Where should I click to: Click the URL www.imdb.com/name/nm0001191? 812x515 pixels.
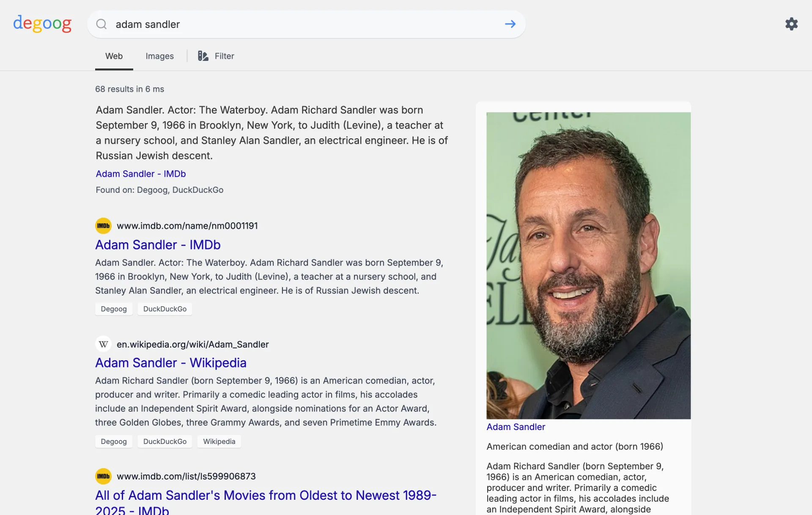click(x=187, y=226)
